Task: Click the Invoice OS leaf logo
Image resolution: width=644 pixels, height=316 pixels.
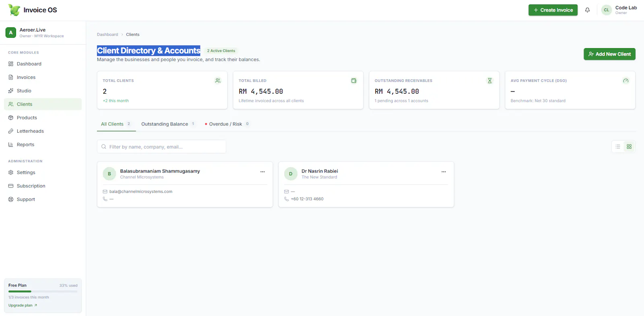Action: 14,10
